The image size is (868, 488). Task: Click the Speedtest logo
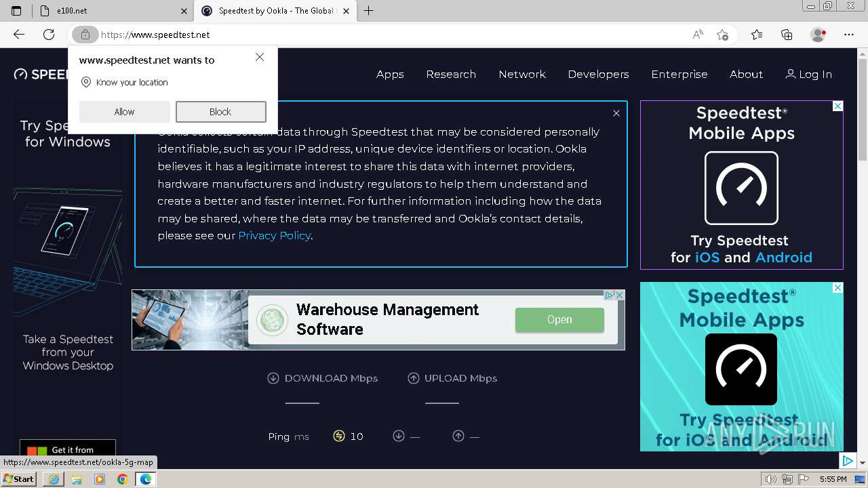point(41,74)
